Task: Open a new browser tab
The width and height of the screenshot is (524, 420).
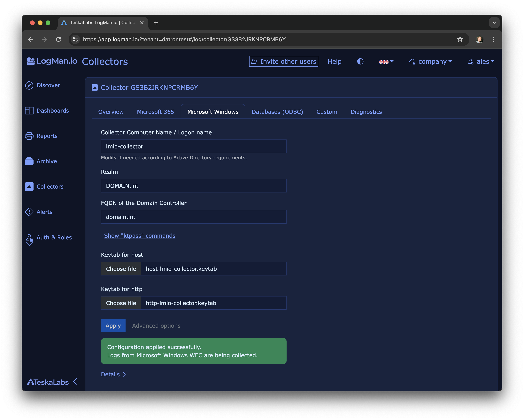Action: [x=156, y=23]
